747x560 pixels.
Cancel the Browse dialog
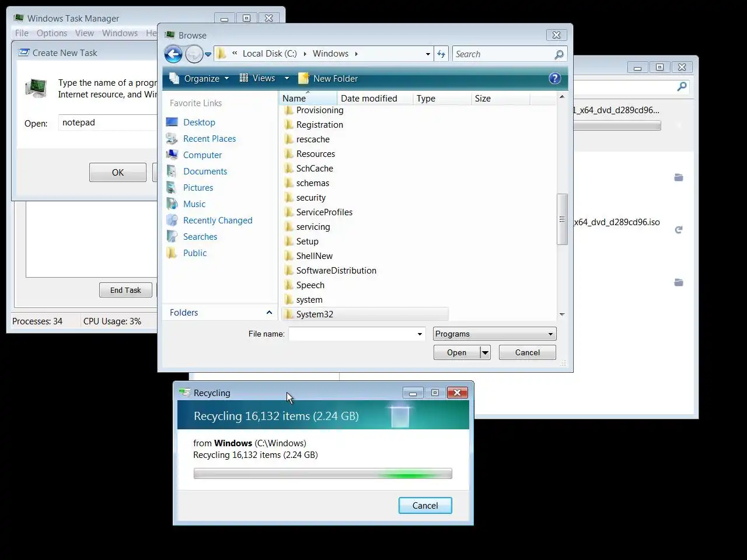pos(528,352)
